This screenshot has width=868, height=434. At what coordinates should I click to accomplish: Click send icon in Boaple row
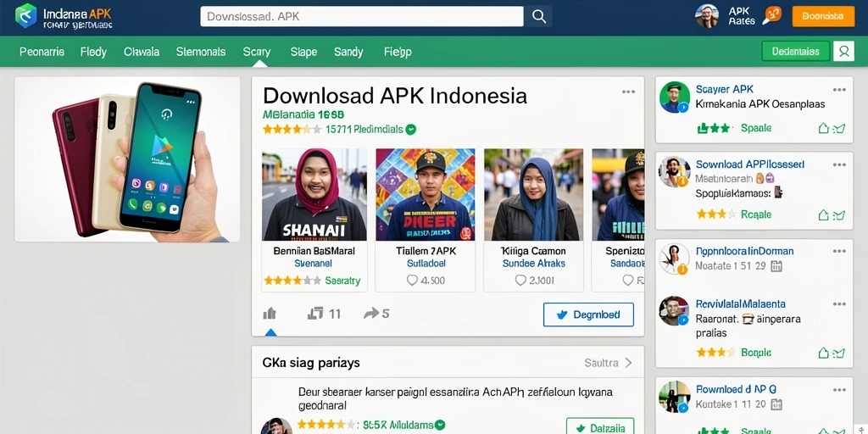(839, 353)
